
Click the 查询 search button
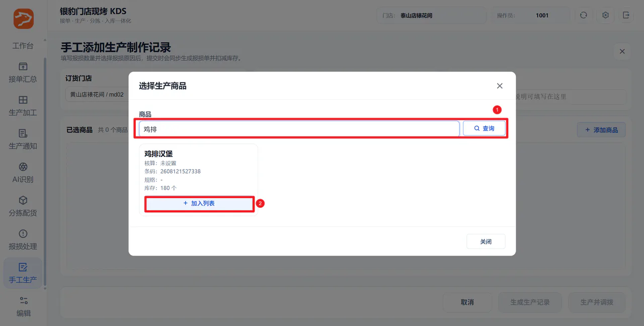484,129
